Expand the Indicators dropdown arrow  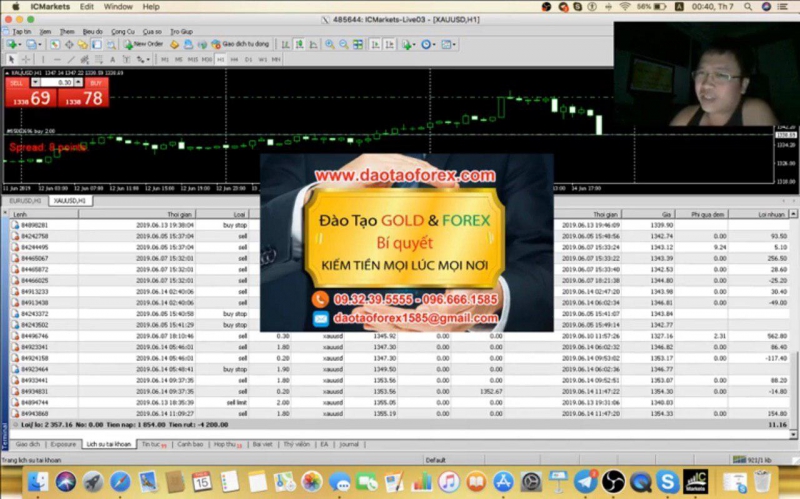click(414, 44)
